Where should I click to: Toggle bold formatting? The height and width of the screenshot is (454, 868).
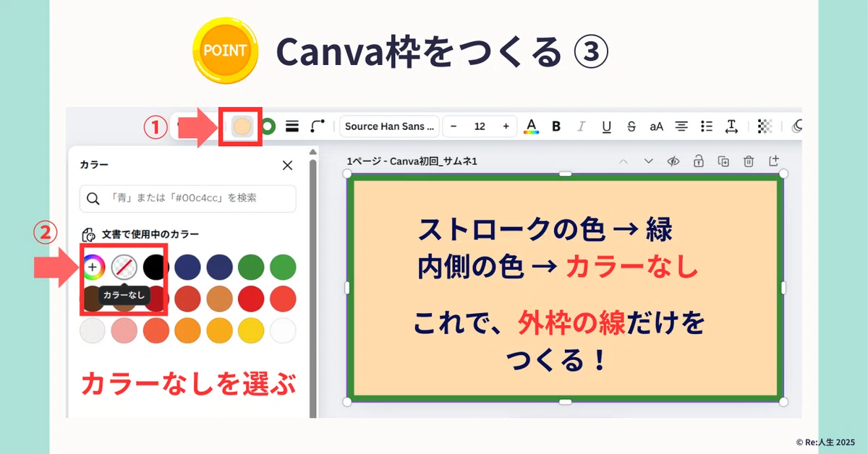click(x=556, y=127)
